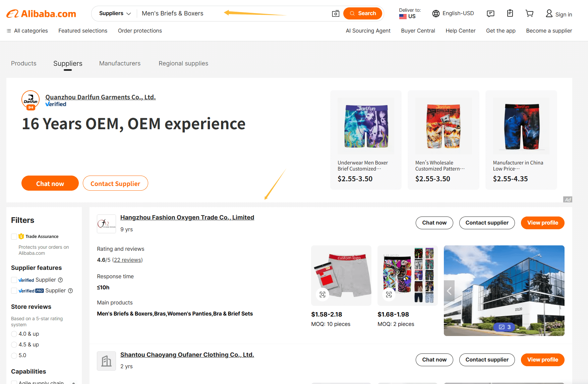Open the shopping cart icon
This screenshot has height=384, width=588.
(x=529, y=13)
